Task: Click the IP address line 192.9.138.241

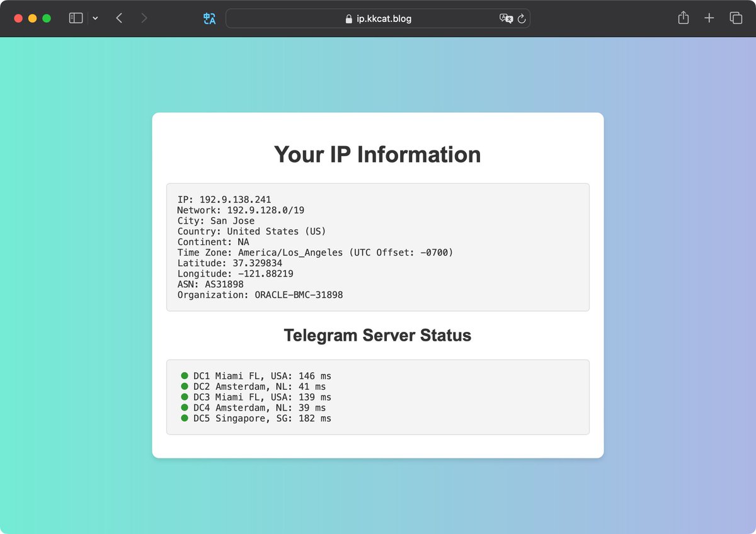Action: point(224,200)
